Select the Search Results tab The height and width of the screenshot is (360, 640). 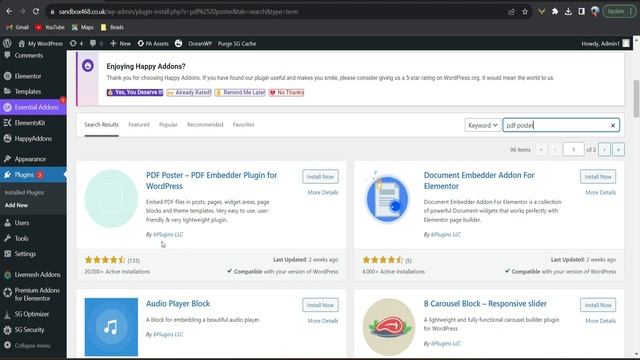point(101,124)
